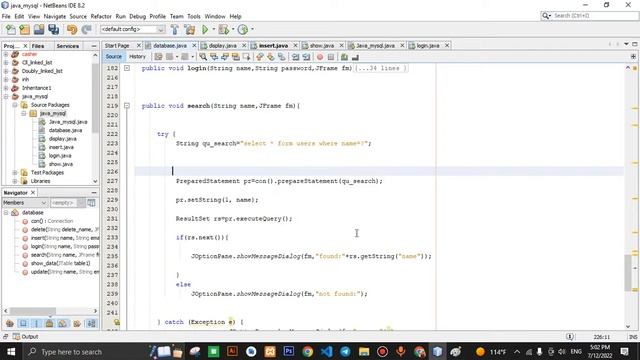Collapse the database class node in Navigator
Viewport: 640px width, 360px height.
[6, 213]
